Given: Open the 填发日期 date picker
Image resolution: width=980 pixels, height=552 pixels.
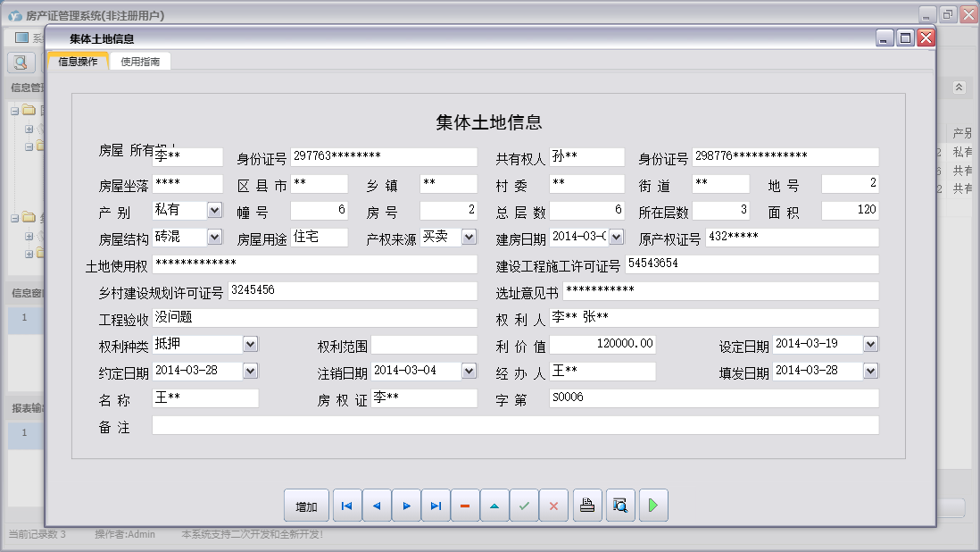Looking at the screenshot, I should point(870,371).
